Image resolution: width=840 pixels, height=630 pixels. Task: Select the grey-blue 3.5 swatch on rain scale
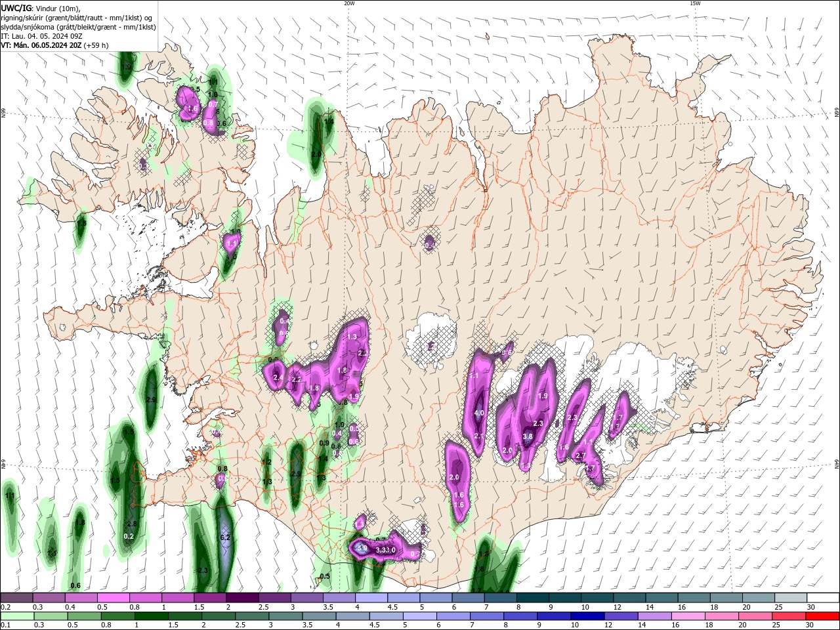[x=319, y=616]
